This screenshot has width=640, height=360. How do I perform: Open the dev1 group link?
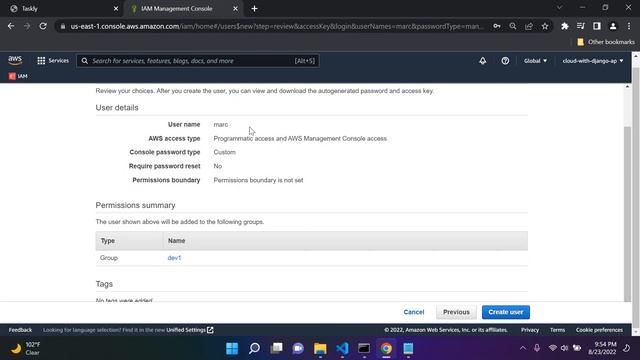coord(174,258)
